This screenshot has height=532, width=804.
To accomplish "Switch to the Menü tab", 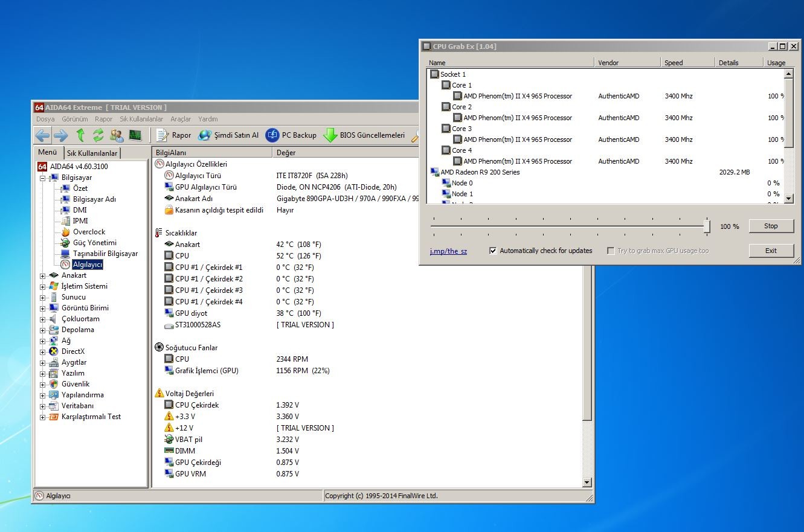I will tap(47, 152).
